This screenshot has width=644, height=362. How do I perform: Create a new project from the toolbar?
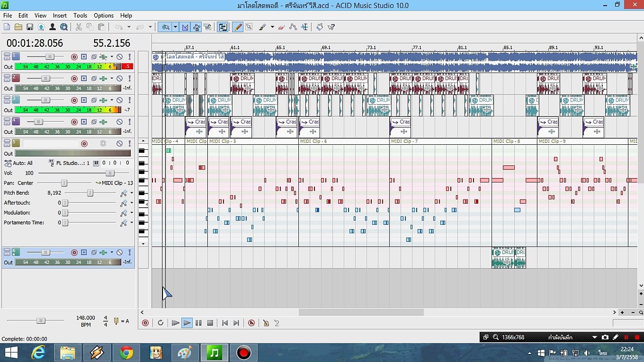(7, 27)
